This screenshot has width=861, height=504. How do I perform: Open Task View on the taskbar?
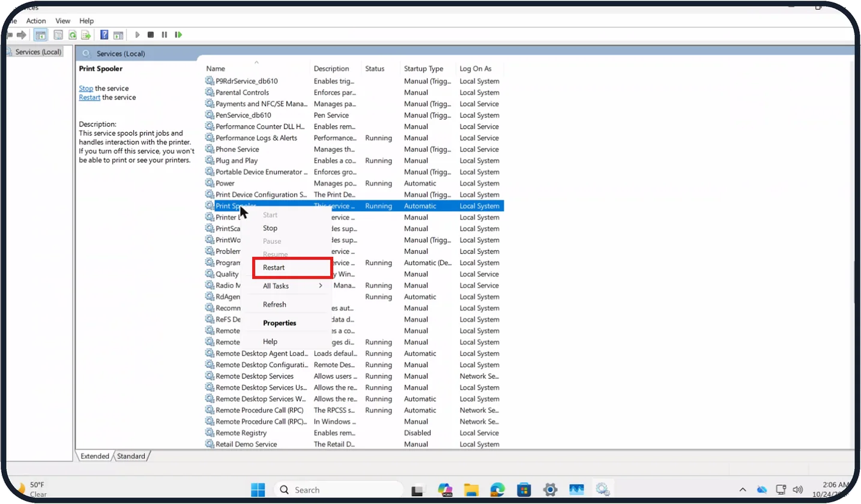pos(417,490)
